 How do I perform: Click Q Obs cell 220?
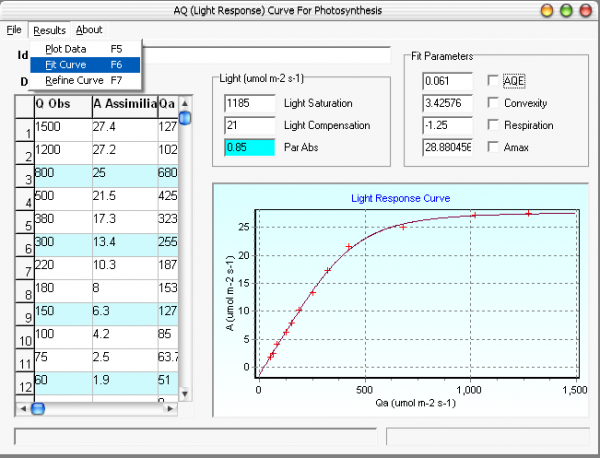click(63, 268)
